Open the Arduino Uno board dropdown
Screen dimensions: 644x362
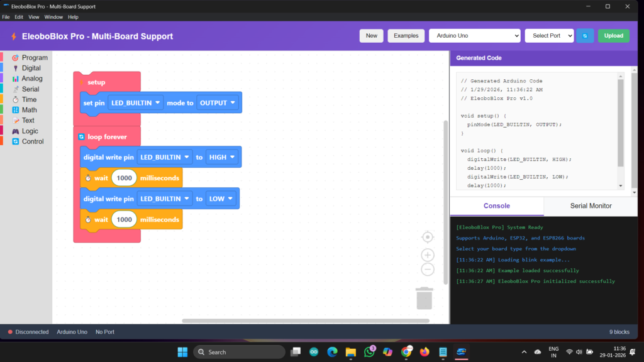coord(475,36)
